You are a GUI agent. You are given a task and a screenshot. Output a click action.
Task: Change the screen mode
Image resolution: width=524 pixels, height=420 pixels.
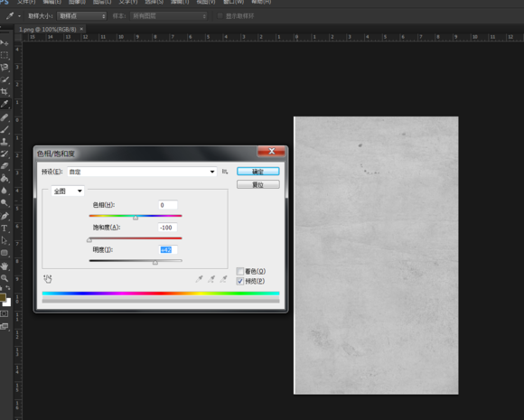click(4, 326)
